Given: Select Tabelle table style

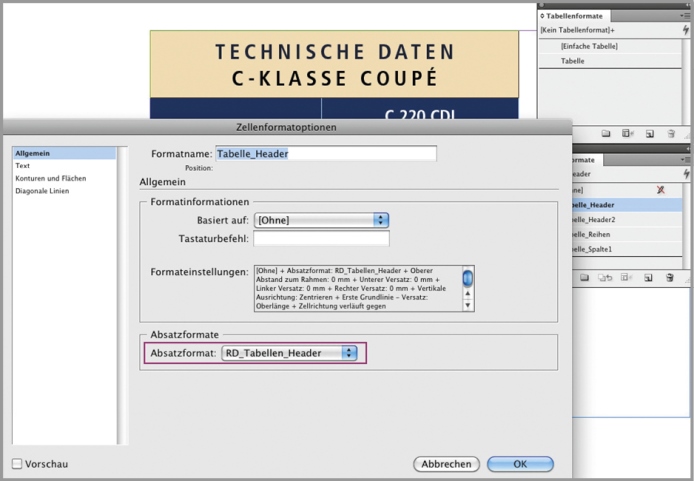Looking at the screenshot, I should click(x=610, y=61).
